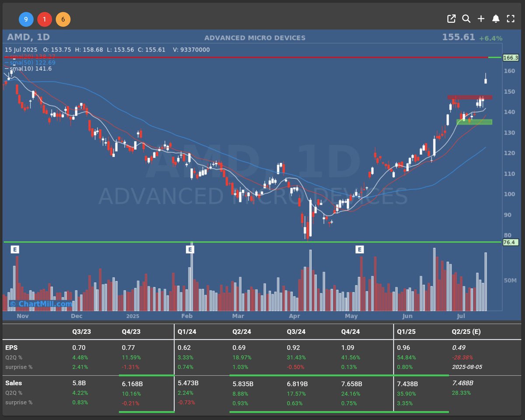Click the ChartMill.com watermark link
The height and width of the screenshot is (420, 525).
point(41,304)
